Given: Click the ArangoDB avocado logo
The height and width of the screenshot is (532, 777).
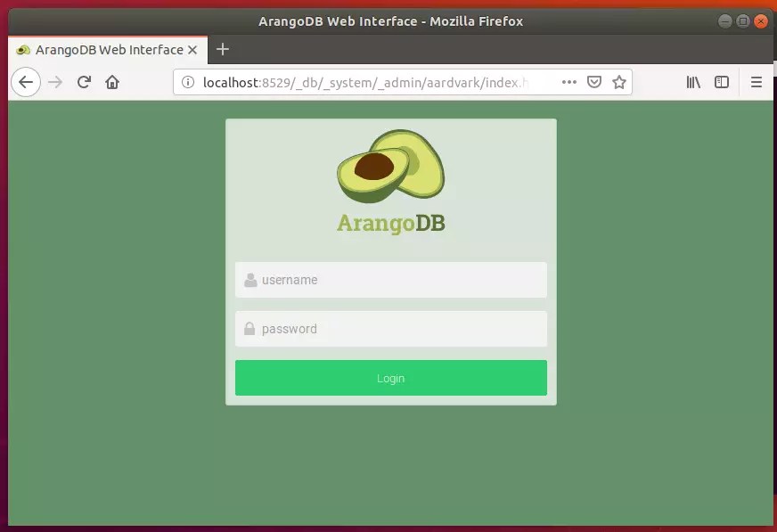Looking at the screenshot, I should tap(390, 166).
